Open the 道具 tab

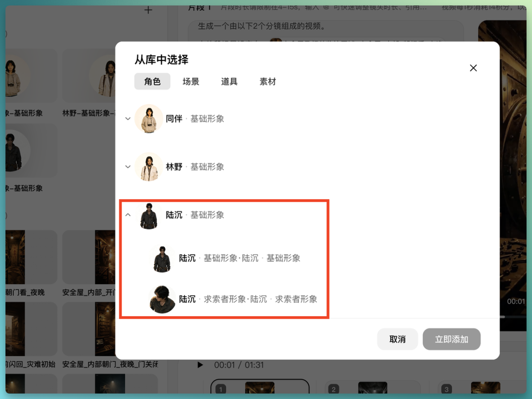[x=229, y=81]
